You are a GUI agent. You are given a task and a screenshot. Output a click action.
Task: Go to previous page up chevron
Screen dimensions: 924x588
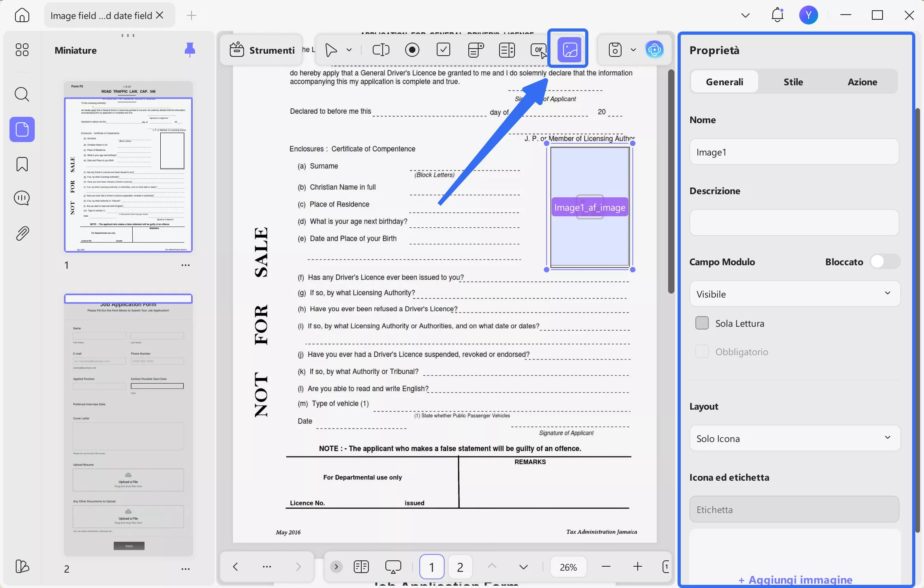pos(492,566)
